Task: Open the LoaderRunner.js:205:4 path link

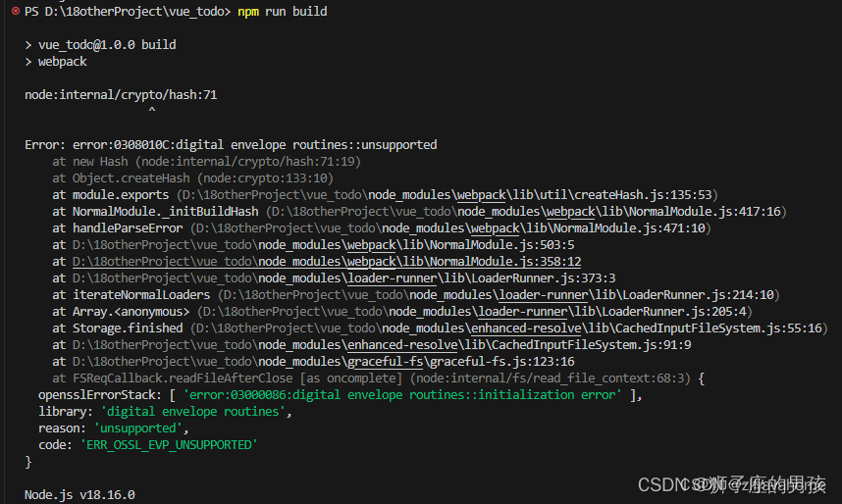Action: pyautogui.click(x=475, y=311)
